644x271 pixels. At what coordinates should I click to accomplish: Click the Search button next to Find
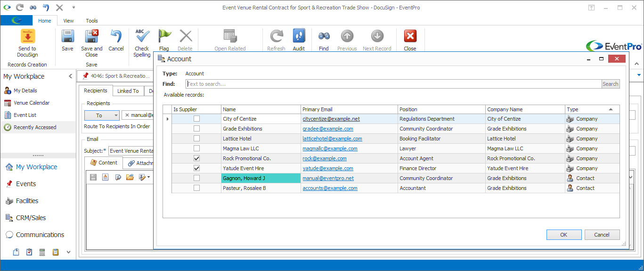610,84
